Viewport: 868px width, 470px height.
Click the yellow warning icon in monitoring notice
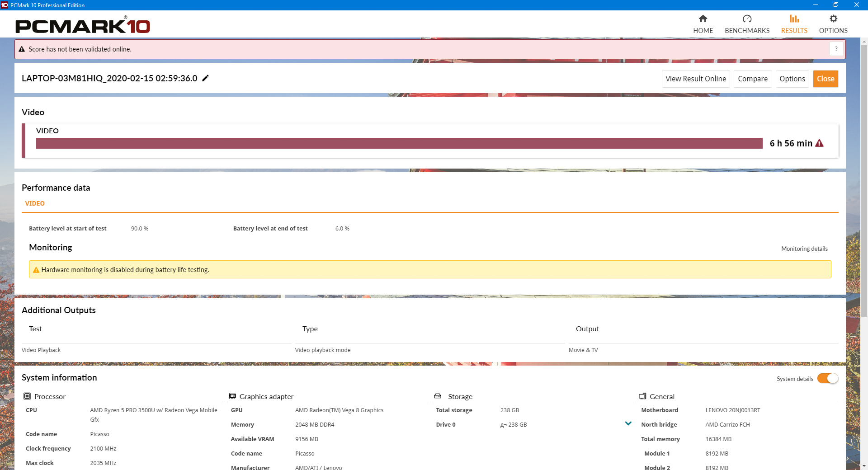coord(36,270)
